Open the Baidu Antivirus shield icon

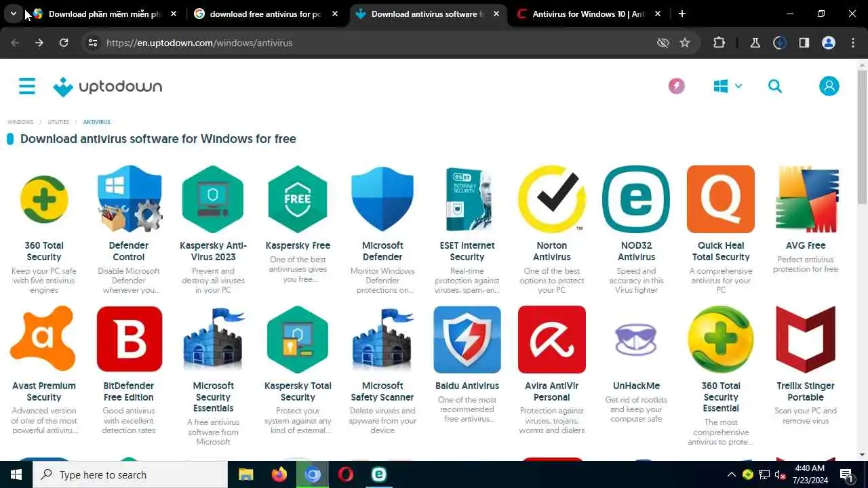point(467,339)
